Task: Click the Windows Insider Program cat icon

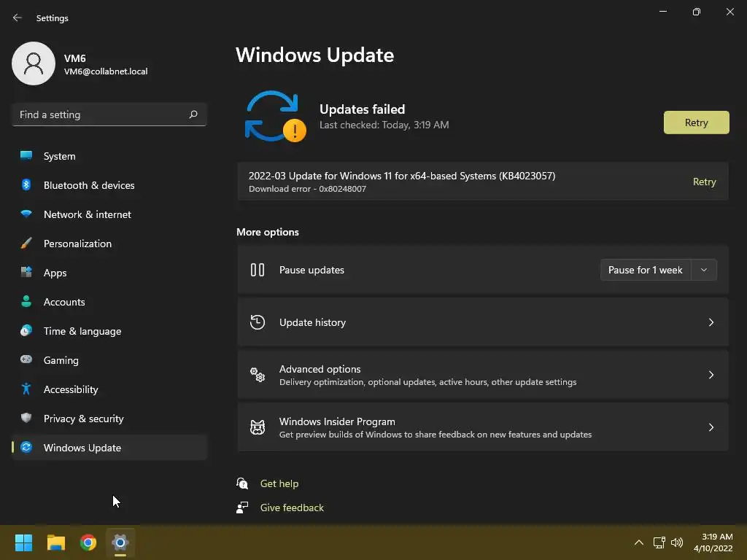Action: click(x=258, y=427)
